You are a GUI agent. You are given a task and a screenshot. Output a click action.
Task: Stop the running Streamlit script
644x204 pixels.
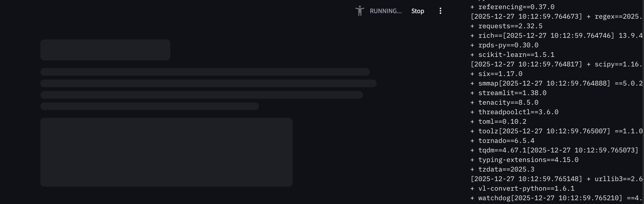418,11
